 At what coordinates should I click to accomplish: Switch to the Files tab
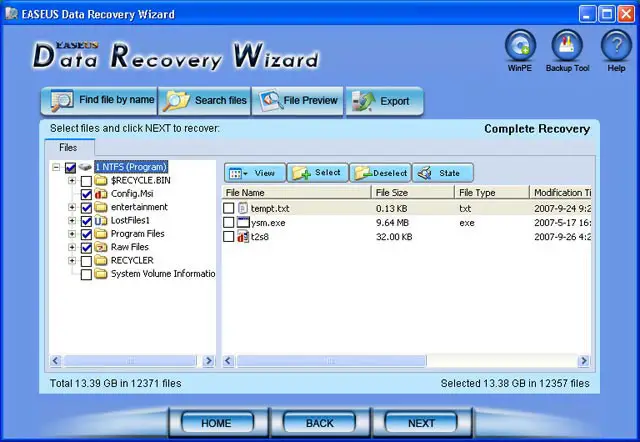(68, 147)
